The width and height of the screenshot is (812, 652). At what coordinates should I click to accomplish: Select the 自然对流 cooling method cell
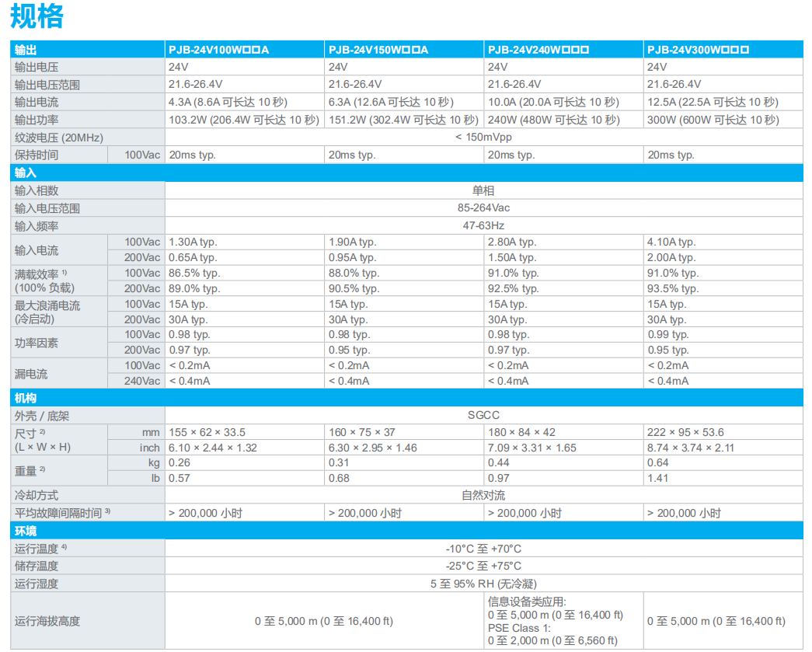pos(483,495)
